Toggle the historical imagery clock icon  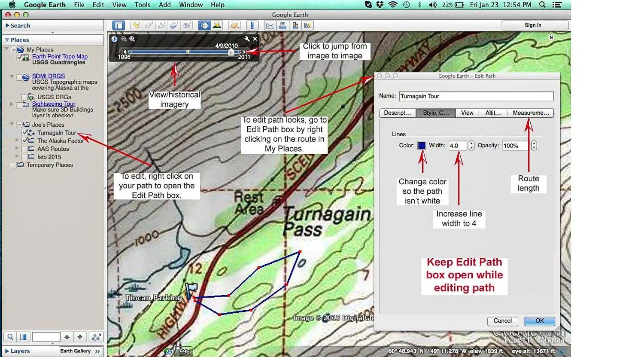point(204,25)
